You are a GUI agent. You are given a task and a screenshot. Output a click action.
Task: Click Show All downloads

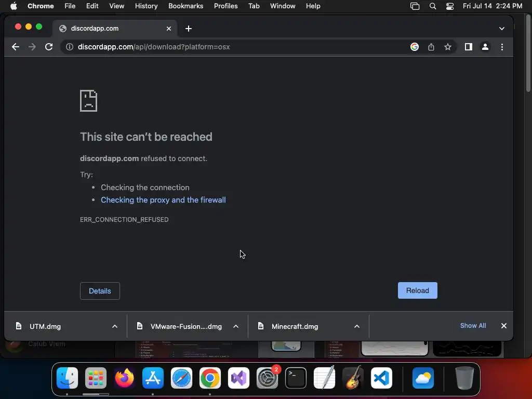[473, 326]
